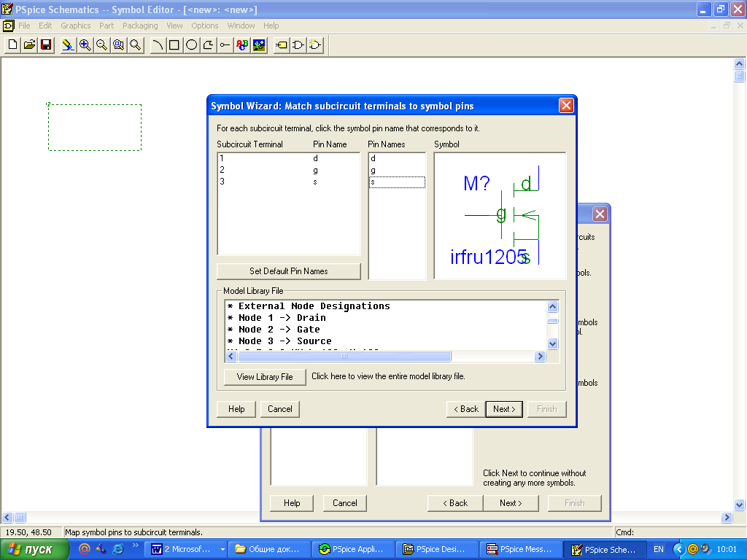747x560 pixels.
Task: Select the Draw Arc tool
Action: click(x=158, y=45)
